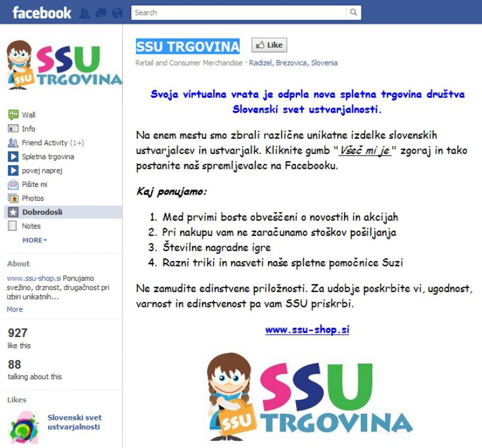
Task: Click the SSU Trgovina profile picture
Action: 64,65
